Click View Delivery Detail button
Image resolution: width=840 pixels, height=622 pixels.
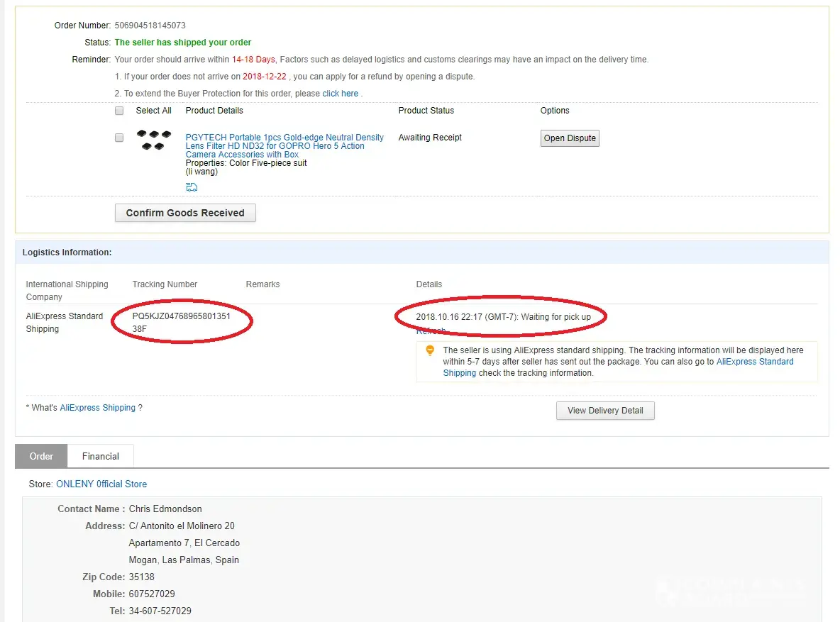tap(605, 411)
